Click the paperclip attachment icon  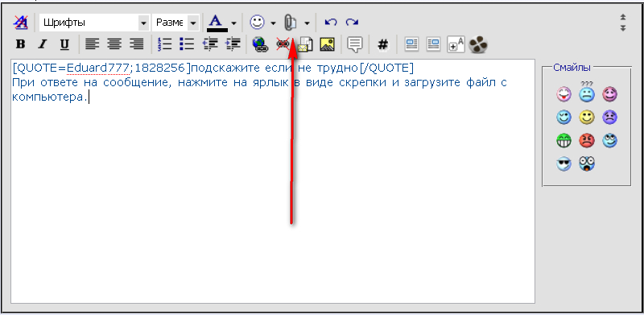pyautogui.click(x=291, y=23)
